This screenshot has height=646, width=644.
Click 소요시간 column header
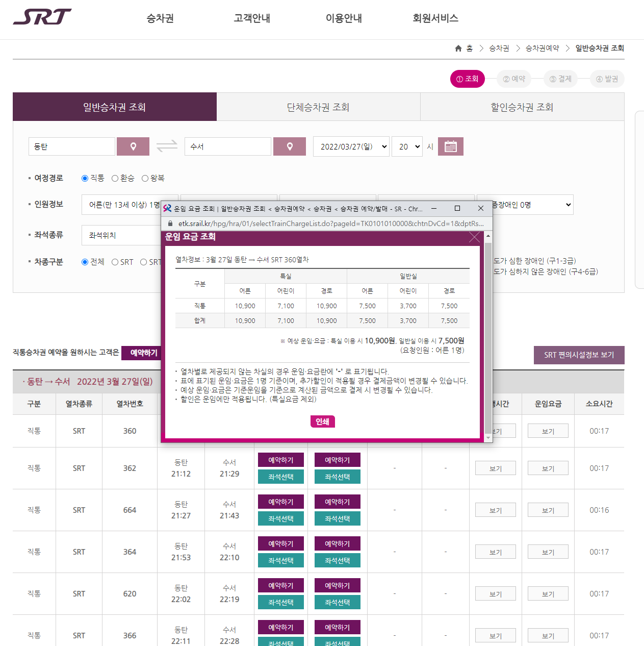pyautogui.click(x=599, y=404)
